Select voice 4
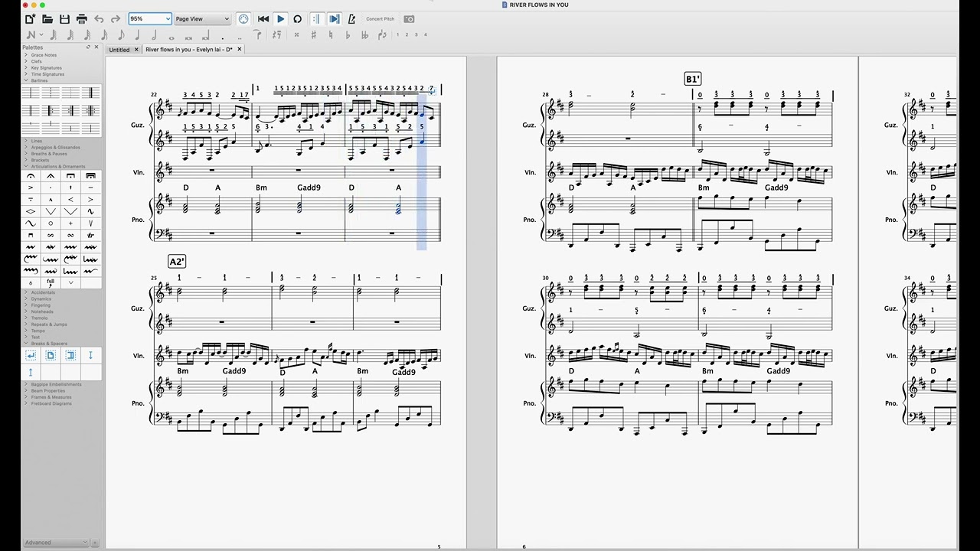Viewport: 980px width, 551px height. [425, 34]
